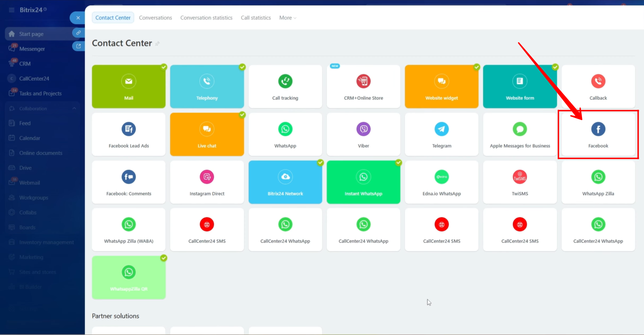Click the pin icon next to Contact Center title
Image resolution: width=644 pixels, height=335 pixels.
tap(157, 44)
